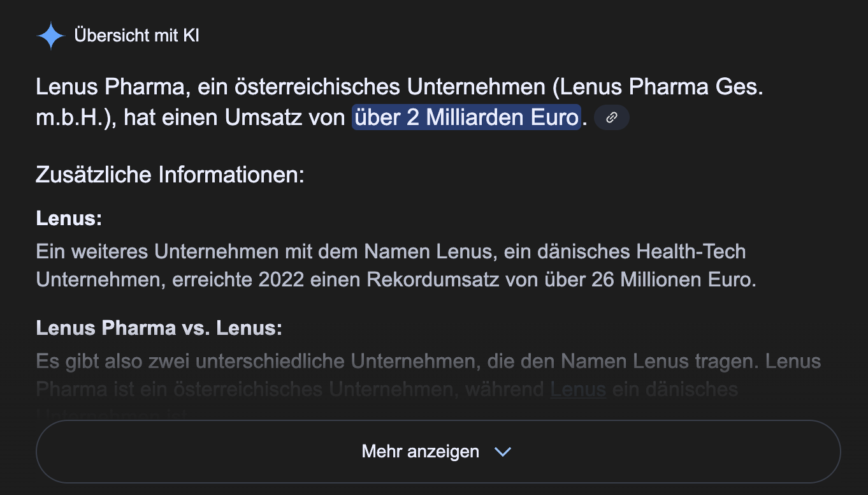Click the Zusätzliche Informationen heading
This screenshot has width=868, height=495.
pos(170,174)
